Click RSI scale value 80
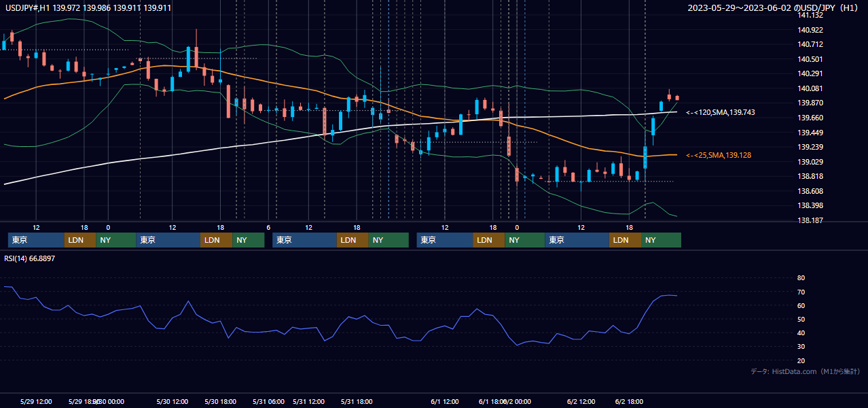 click(801, 278)
